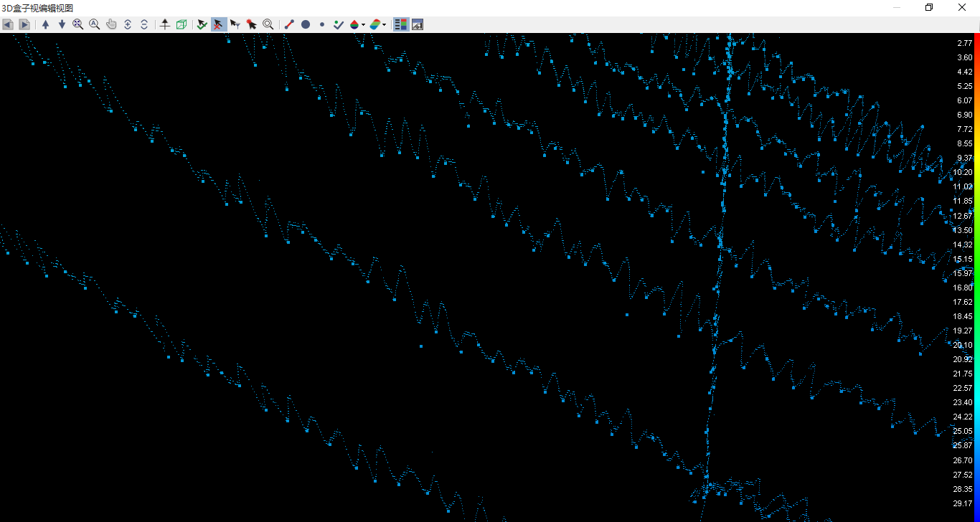
Task: Click the checkmark with green dot icon
Action: pos(339,24)
